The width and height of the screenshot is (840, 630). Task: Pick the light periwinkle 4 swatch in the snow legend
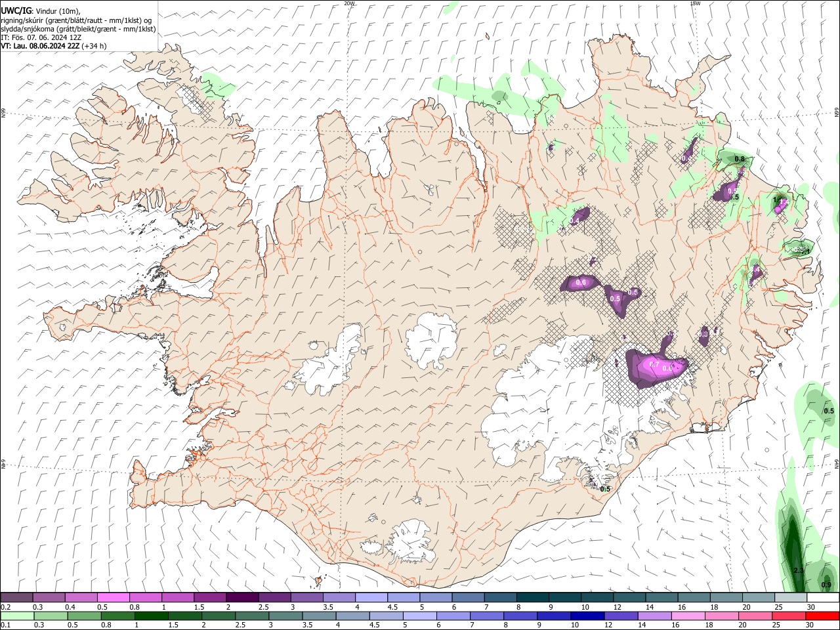click(371, 597)
